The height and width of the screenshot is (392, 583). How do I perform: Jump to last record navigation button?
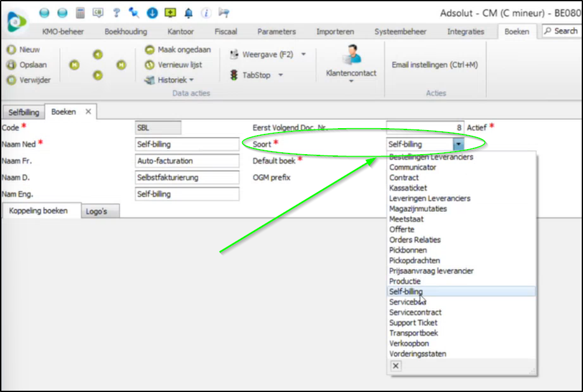click(121, 65)
